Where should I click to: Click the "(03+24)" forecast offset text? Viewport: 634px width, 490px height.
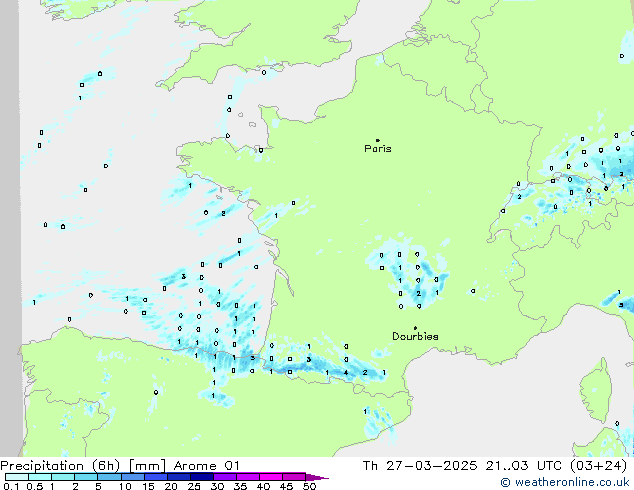click(x=599, y=466)
